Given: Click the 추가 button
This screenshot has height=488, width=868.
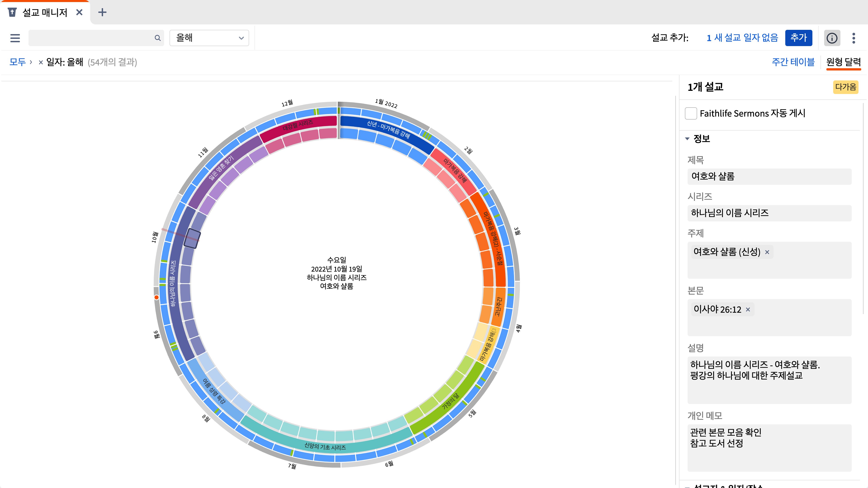Looking at the screenshot, I should (798, 38).
